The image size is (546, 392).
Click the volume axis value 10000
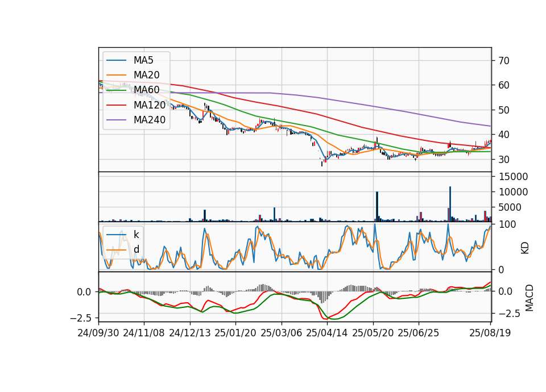point(513,192)
